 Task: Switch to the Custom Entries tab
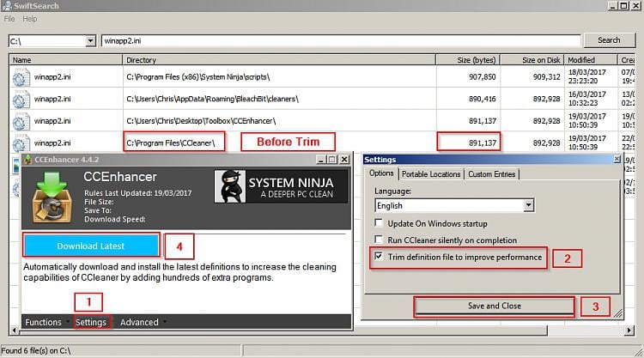[x=492, y=174]
